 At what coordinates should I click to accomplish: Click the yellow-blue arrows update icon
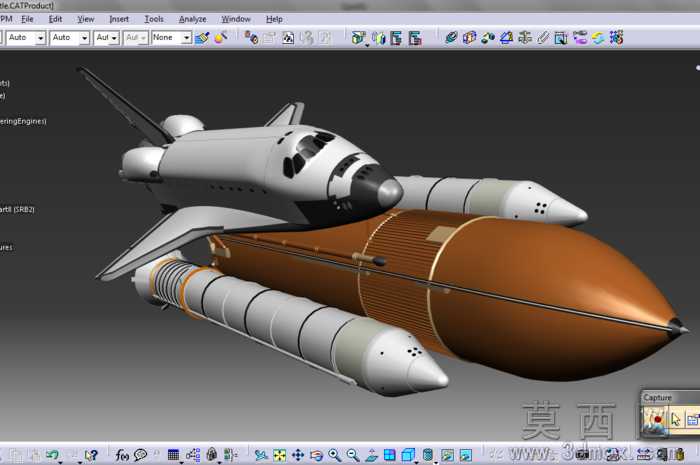598,38
